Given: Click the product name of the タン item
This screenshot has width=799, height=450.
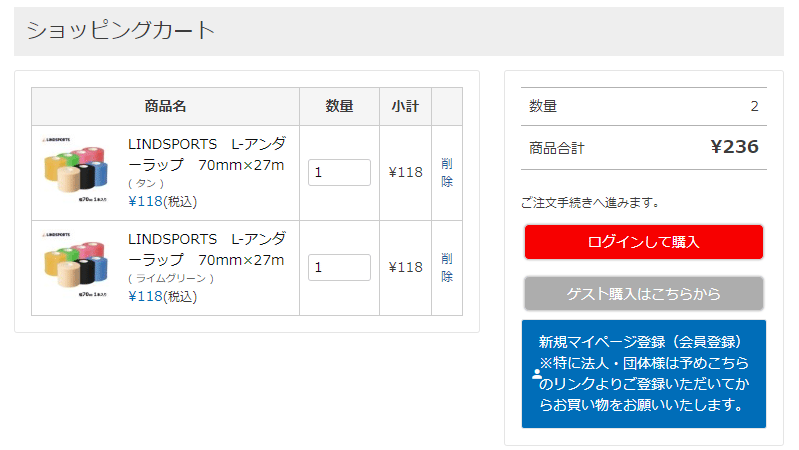Looking at the screenshot, I should (206, 153).
